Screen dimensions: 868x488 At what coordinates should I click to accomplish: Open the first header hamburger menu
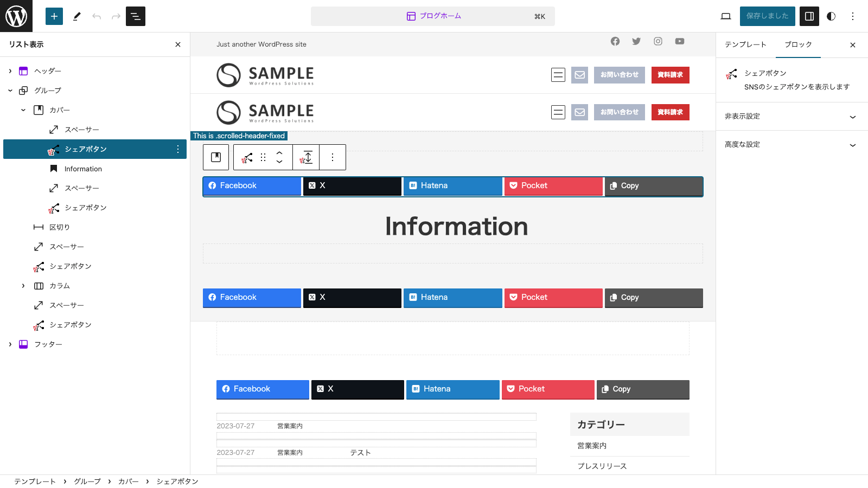point(558,75)
